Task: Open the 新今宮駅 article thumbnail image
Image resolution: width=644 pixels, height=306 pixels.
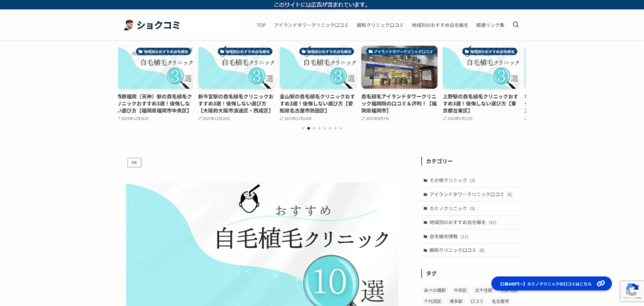Action: [236, 67]
